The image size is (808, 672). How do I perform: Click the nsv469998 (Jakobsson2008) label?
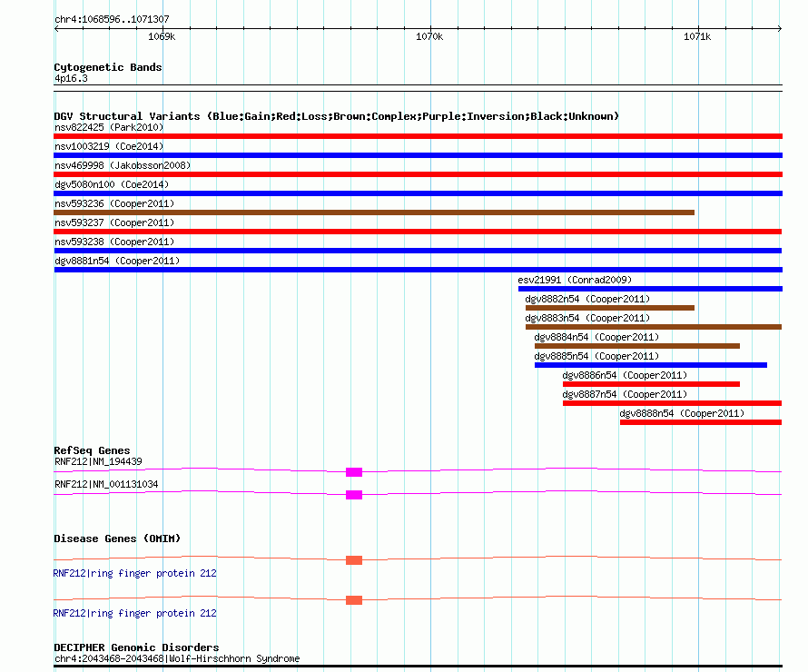(123, 165)
